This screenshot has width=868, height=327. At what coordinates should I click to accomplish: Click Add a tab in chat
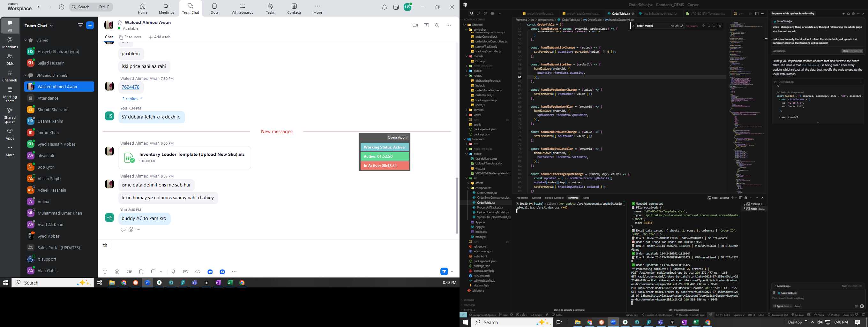click(159, 37)
